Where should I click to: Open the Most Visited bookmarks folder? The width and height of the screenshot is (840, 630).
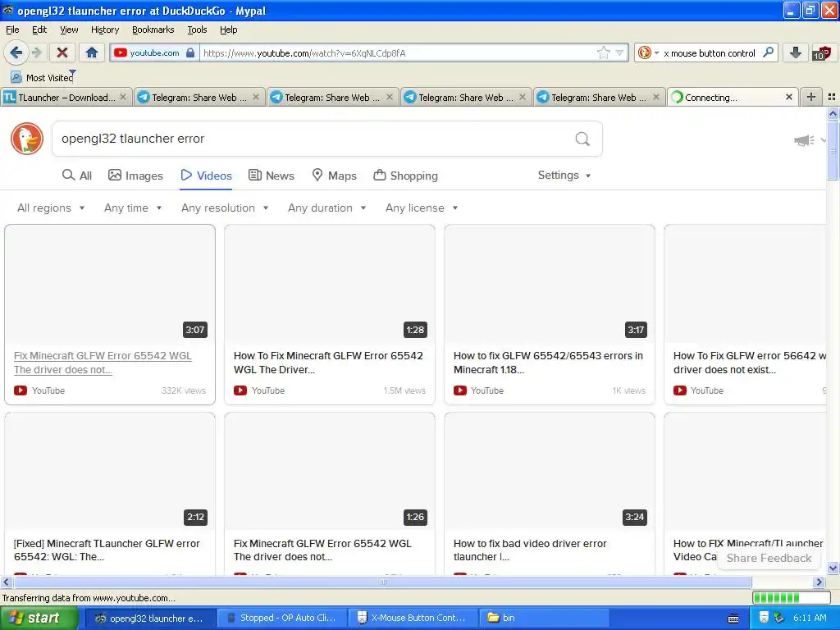tap(42, 78)
